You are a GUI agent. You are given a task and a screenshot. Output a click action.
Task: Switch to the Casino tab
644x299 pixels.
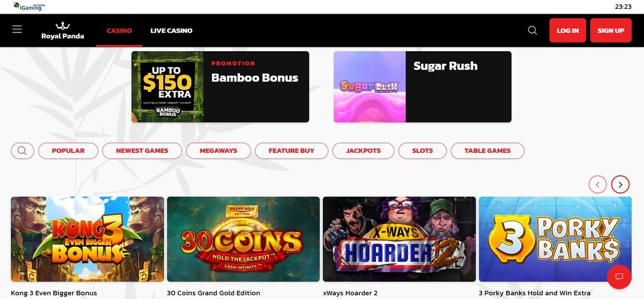(x=119, y=31)
